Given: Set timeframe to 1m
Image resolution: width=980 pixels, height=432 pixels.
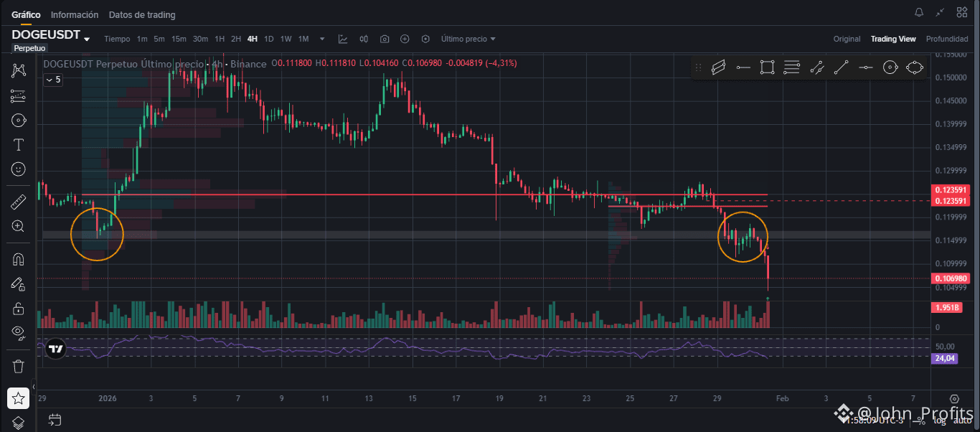Looking at the screenshot, I should pyautogui.click(x=142, y=39).
